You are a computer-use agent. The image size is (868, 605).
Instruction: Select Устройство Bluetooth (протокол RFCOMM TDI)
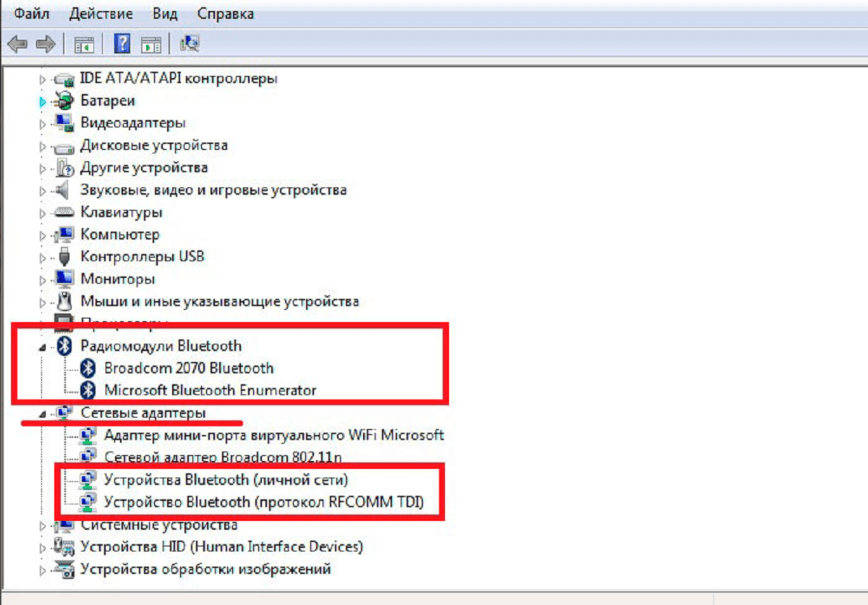(264, 502)
